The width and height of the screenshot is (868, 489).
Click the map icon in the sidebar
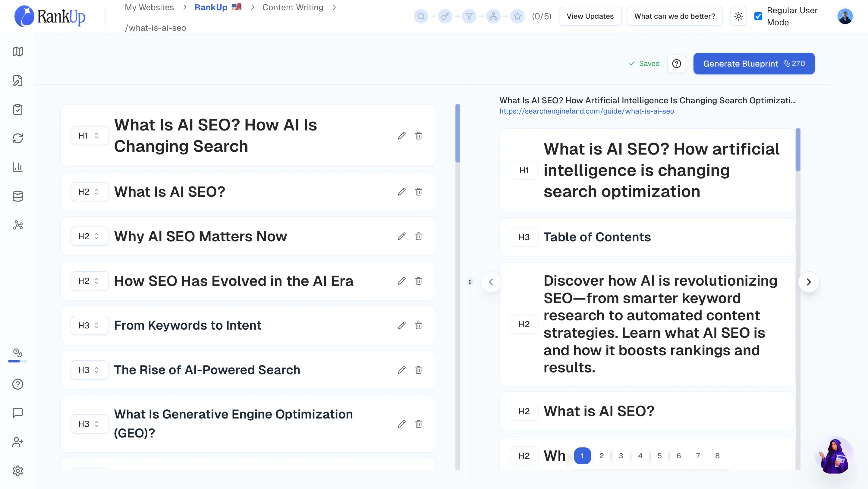coord(17,52)
